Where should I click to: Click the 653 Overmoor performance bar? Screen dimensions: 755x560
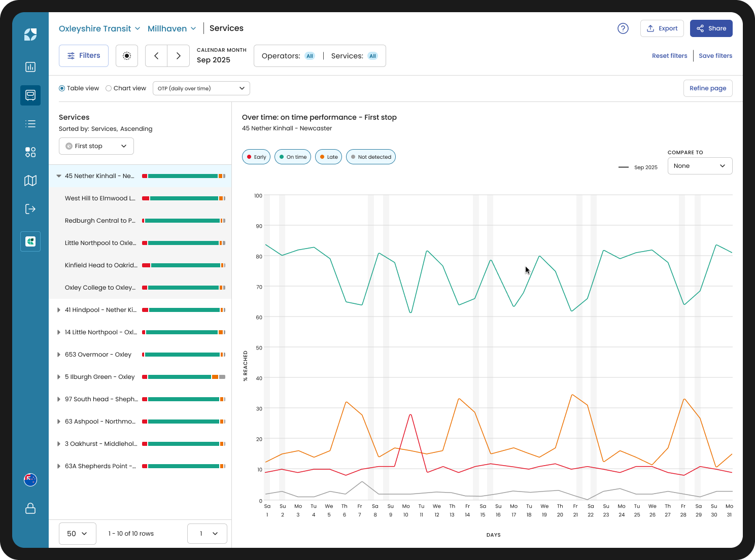[184, 355]
